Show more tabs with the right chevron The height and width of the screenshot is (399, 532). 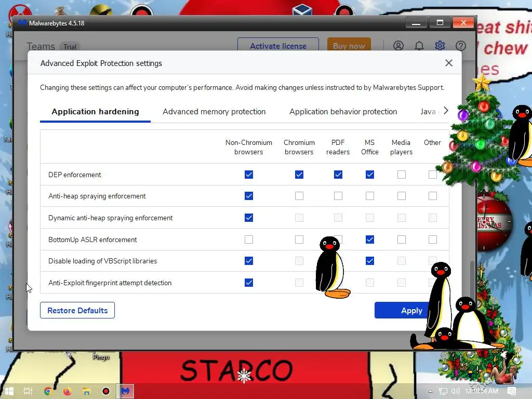point(446,111)
